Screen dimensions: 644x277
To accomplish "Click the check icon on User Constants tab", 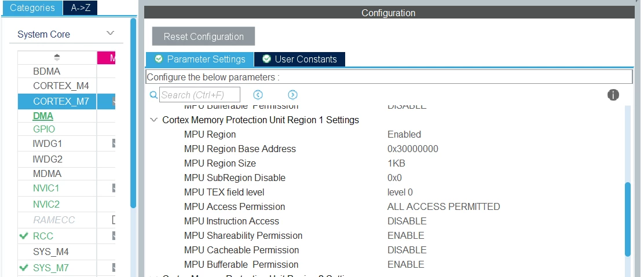I will pos(266,58).
